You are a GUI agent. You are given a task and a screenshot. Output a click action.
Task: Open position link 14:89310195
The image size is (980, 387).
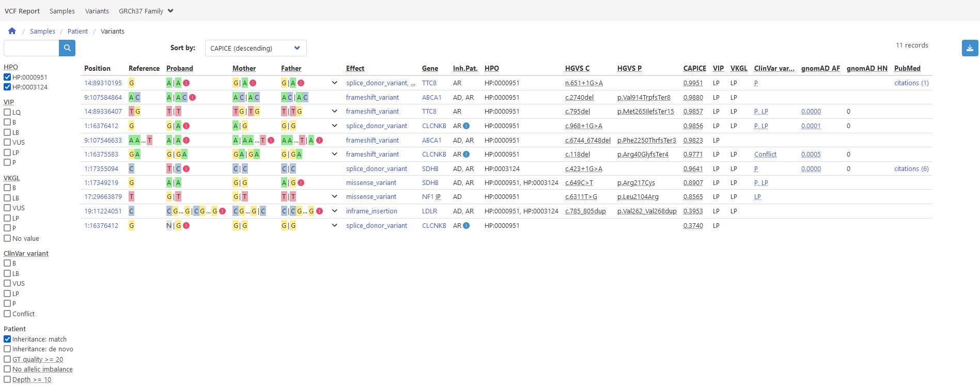point(103,83)
